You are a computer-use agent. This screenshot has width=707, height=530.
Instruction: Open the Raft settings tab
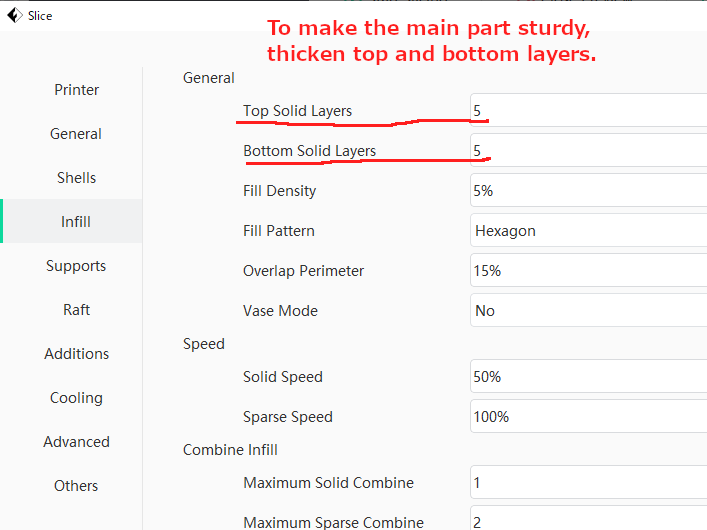76,310
